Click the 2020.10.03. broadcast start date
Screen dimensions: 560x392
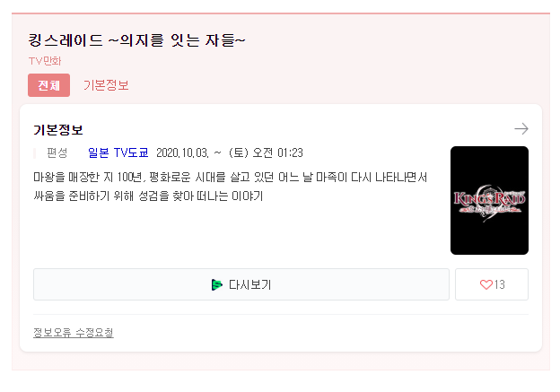(x=182, y=152)
